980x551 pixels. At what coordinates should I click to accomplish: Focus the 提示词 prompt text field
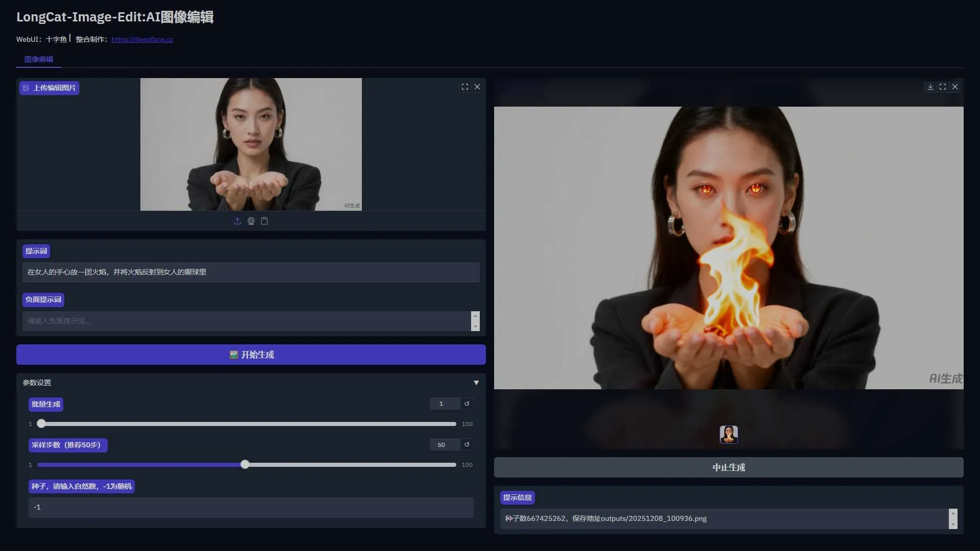click(251, 272)
